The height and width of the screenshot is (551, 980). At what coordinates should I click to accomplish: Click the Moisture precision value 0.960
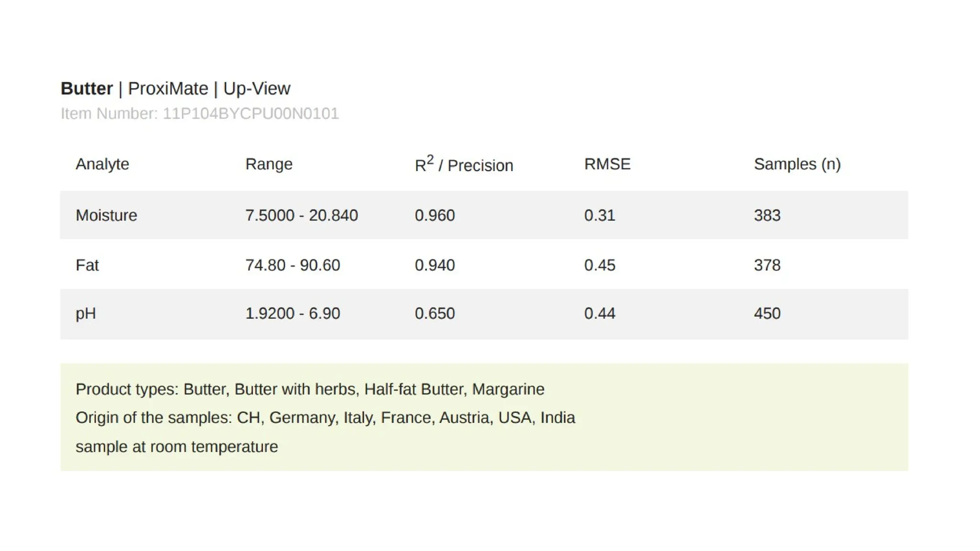click(x=434, y=215)
